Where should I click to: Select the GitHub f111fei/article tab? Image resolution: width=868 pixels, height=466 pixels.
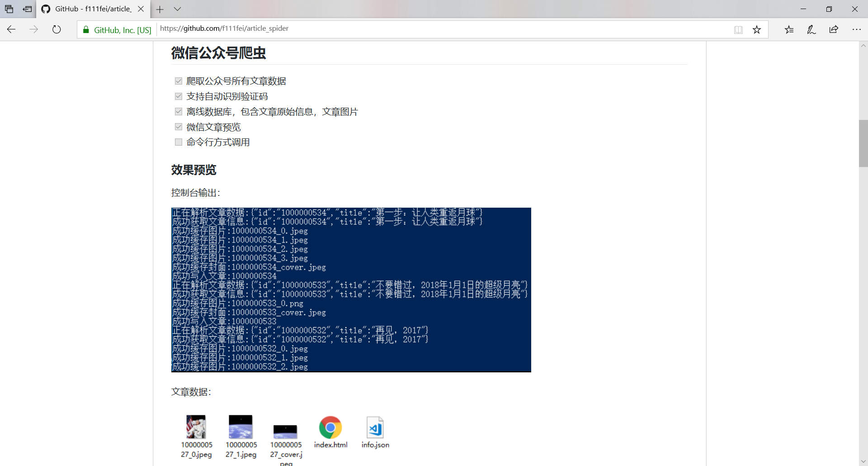tap(93, 9)
